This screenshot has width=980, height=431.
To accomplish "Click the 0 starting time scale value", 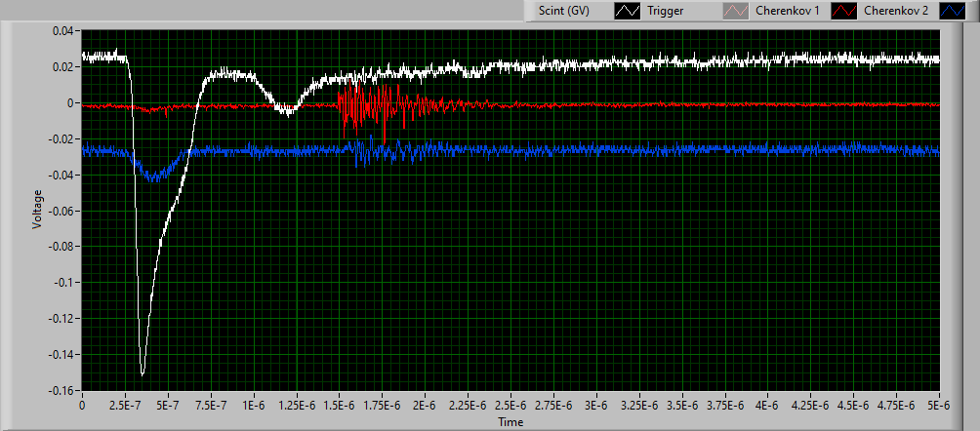I will click(x=82, y=405).
